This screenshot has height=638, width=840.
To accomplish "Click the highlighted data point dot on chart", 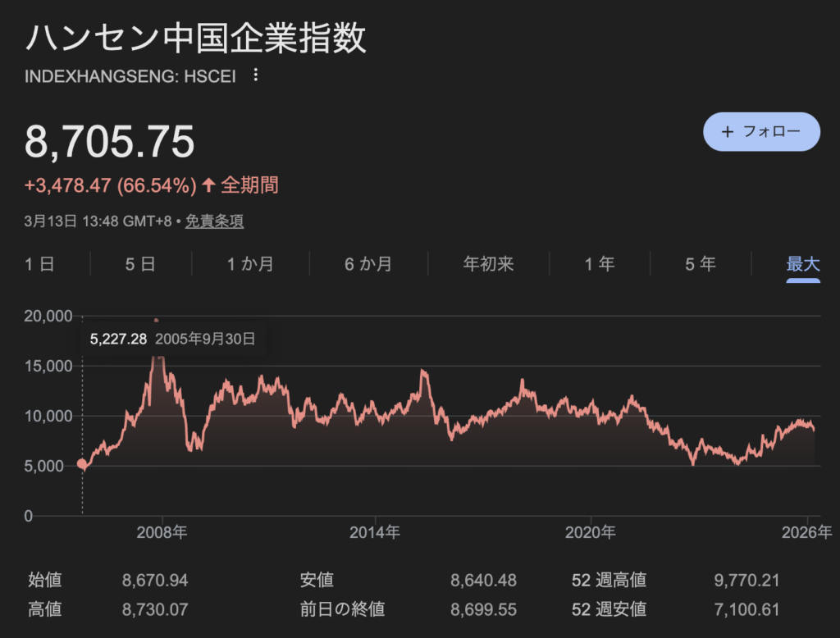I will (82, 464).
